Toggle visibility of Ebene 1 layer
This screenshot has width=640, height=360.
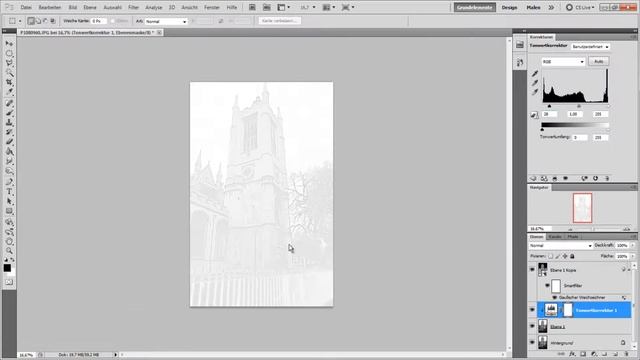pyautogui.click(x=532, y=327)
